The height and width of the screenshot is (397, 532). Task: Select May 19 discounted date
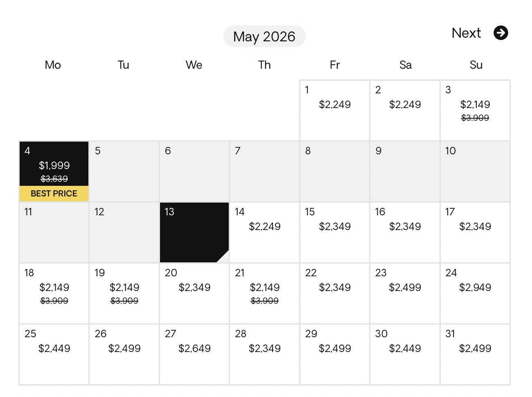[x=124, y=293]
